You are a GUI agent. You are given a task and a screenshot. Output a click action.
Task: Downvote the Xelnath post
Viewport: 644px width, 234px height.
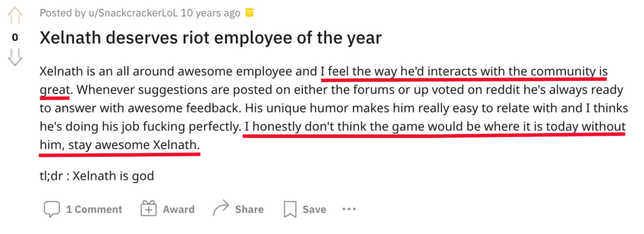tap(15, 57)
